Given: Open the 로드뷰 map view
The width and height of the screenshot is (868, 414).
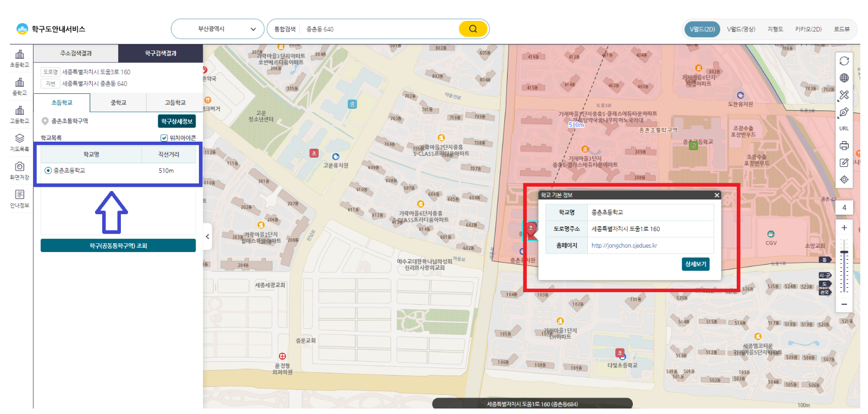Looking at the screenshot, I should pyautogui.click(x=842, y=29).
